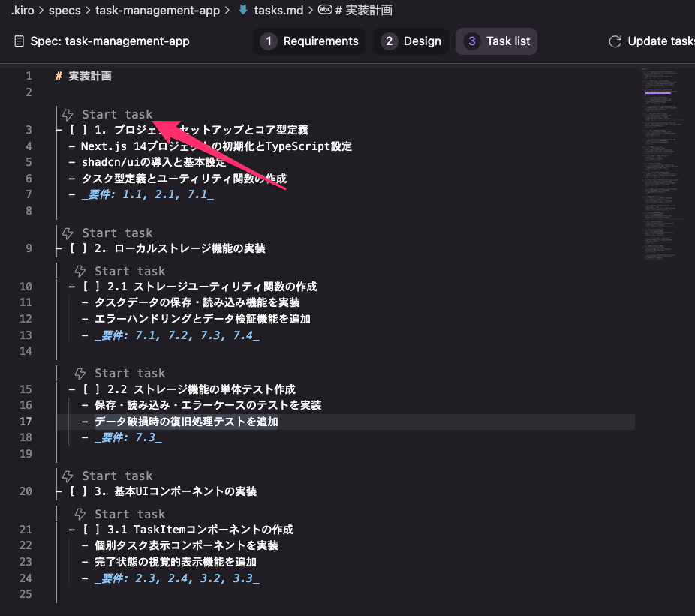
Task: Click requirement reference 要件: 2.3, 2.4, 3.2, 3.3
Action: tap(177, 578)
